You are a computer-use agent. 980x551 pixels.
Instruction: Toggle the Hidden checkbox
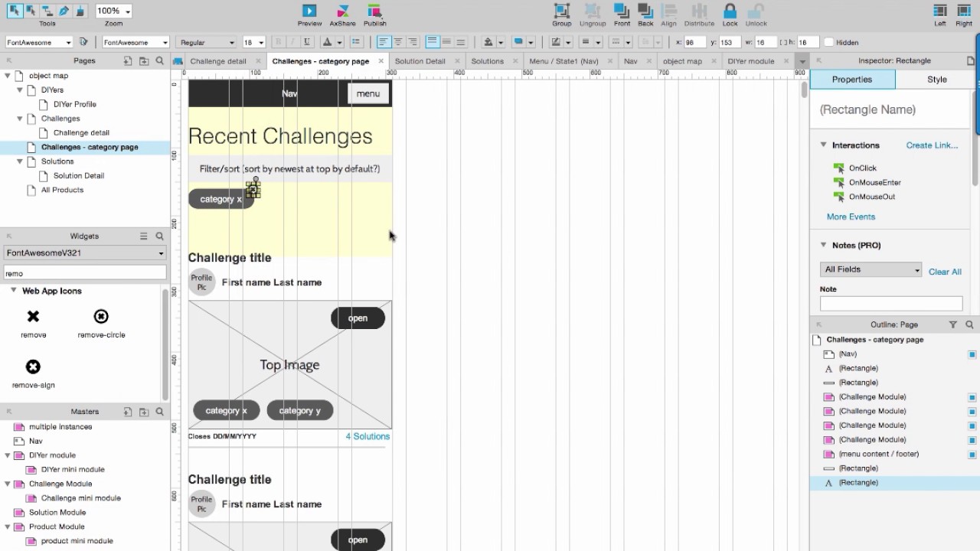828,42
